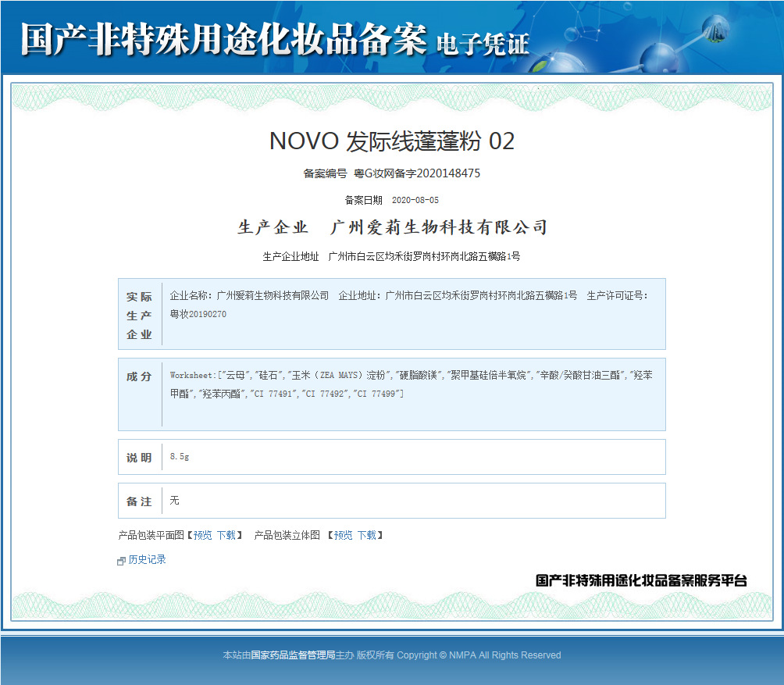
Task: Click the icon beside 历史记录
Action: tap(121, 561)
